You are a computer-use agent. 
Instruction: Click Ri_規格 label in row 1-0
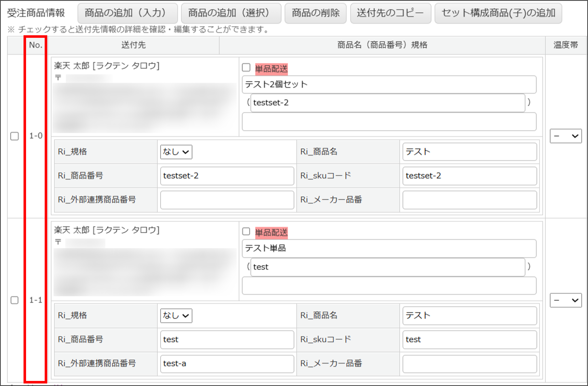pyautogui.click(x=72, y=152)
